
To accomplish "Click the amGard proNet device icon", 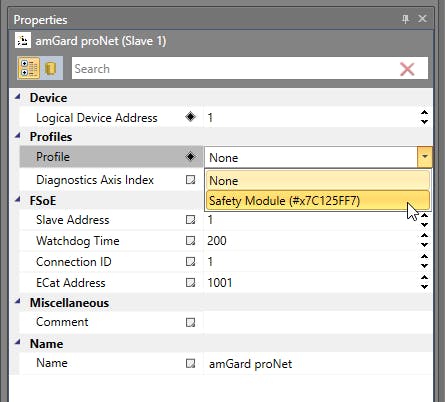I will pyautogui.click(x=23, y=41).
